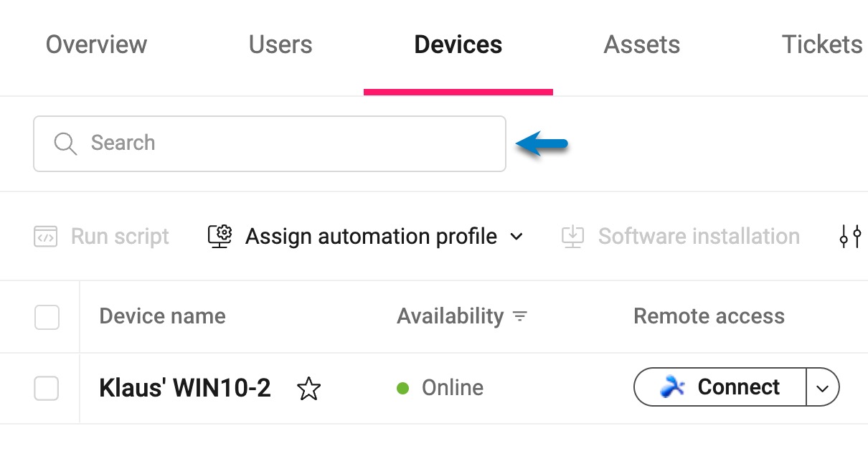Favorite Klaus' WIN10-2 with the star icon
This screenshot has width=868, height=469.
click(x=308, y=389)
